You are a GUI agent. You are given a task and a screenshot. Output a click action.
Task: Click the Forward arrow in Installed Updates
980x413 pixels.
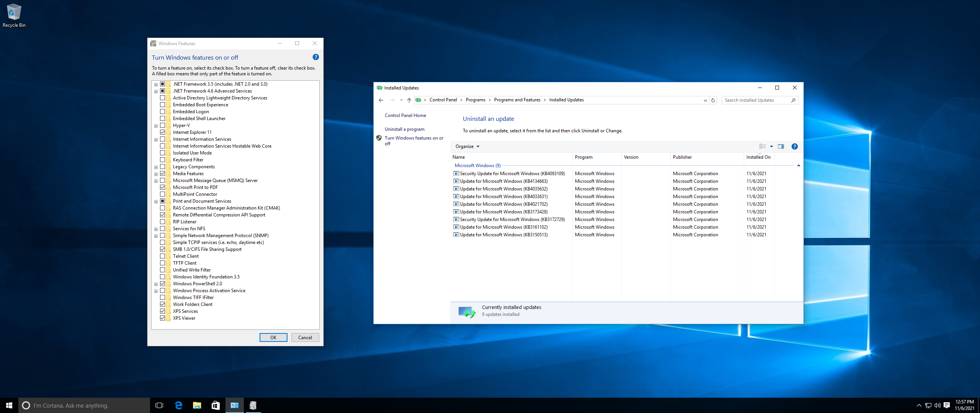click(392, 100)
